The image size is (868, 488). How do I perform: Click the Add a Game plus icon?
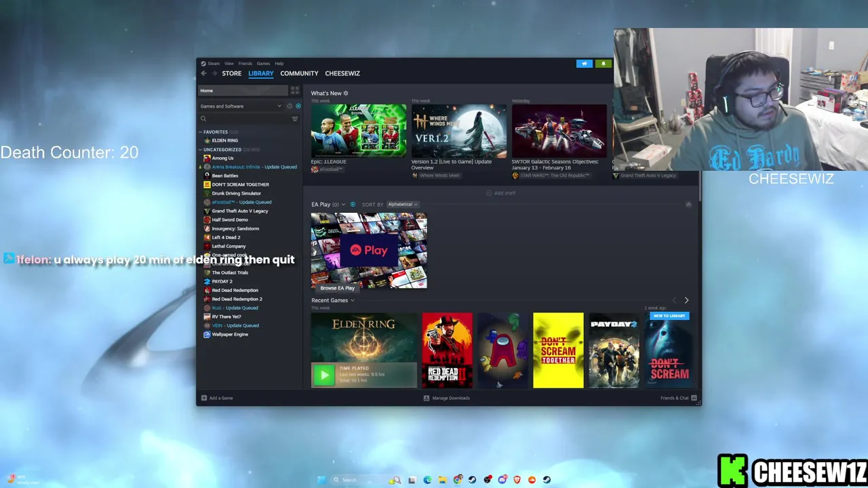pyautogui.click(x=203, y=398)
